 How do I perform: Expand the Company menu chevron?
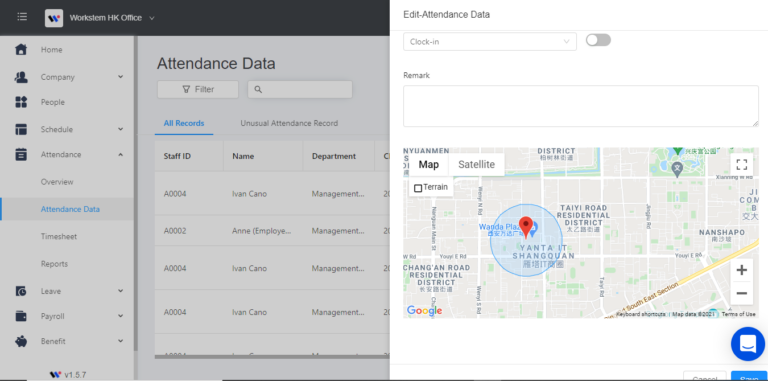120,77
